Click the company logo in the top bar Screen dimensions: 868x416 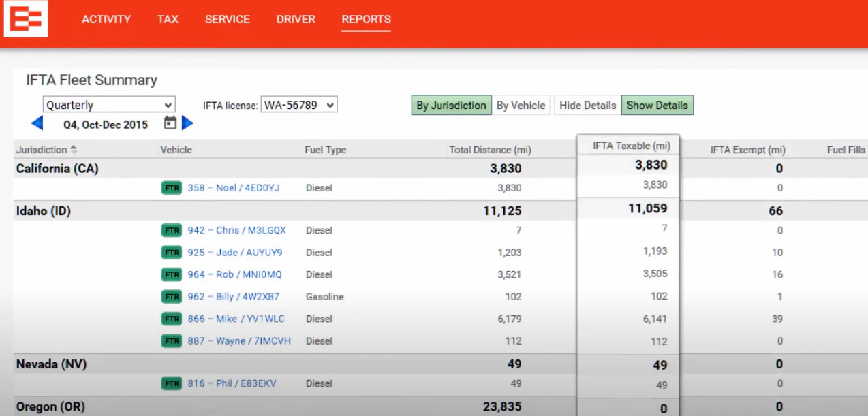[25, 20]
